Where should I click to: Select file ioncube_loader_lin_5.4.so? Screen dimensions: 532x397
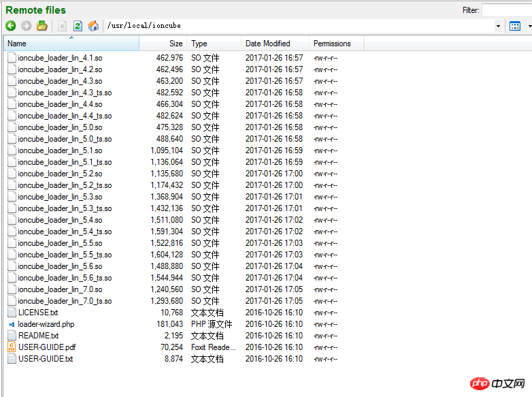(x=60, y=220)
